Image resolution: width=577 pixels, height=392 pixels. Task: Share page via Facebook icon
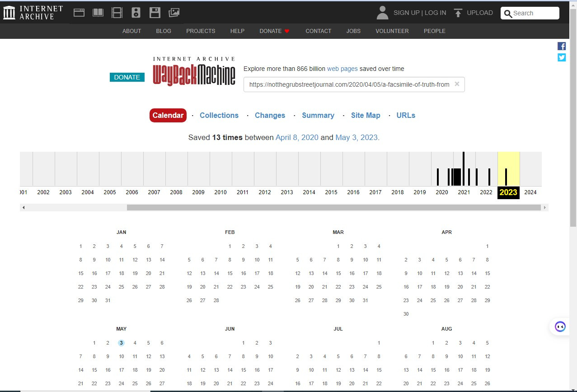pos(562,46)
